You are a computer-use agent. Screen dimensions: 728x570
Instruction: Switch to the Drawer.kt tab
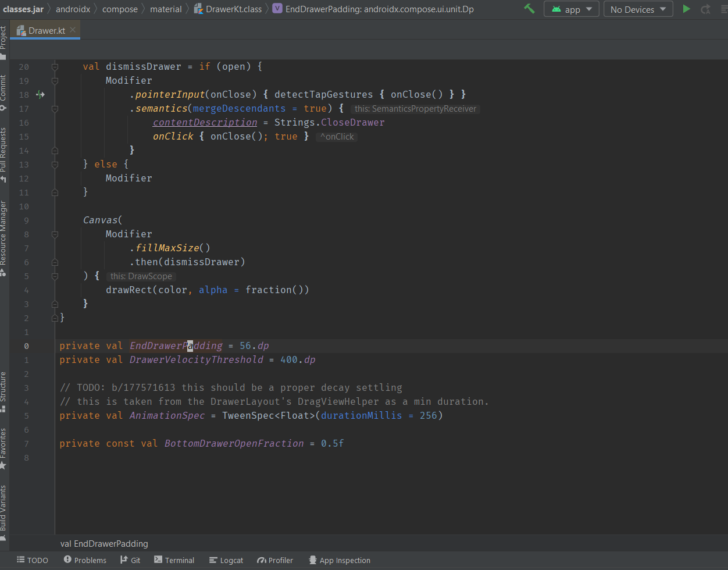click(x=46, y=30)
